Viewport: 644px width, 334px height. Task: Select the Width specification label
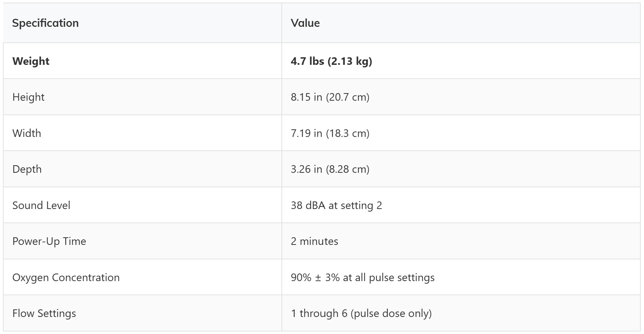26,133
